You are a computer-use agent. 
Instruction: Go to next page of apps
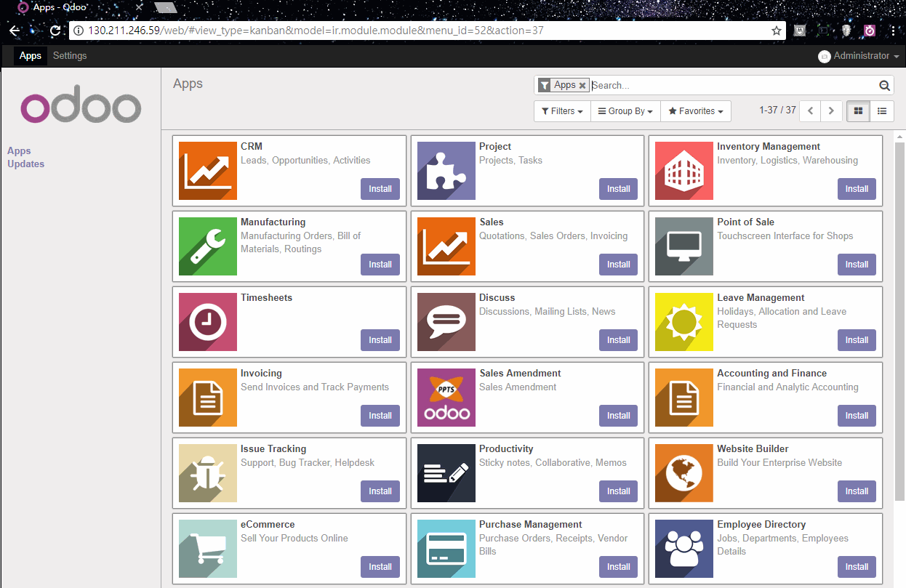[x=832, y=111]
